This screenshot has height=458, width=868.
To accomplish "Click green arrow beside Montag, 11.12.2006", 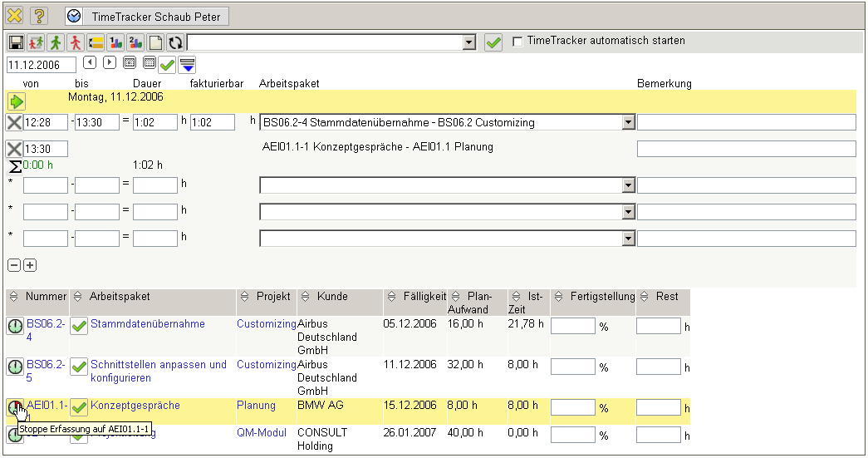I will point(17,101).
